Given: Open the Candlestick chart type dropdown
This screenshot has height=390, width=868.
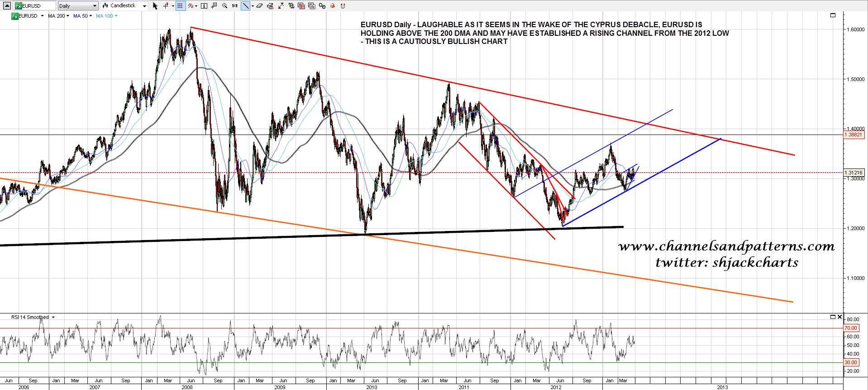Looking at the screenshot, I should [x=124, y=6].
